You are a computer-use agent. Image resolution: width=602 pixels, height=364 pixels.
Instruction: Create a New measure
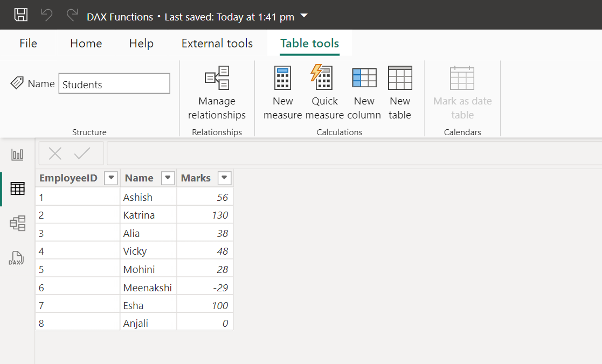282,93
